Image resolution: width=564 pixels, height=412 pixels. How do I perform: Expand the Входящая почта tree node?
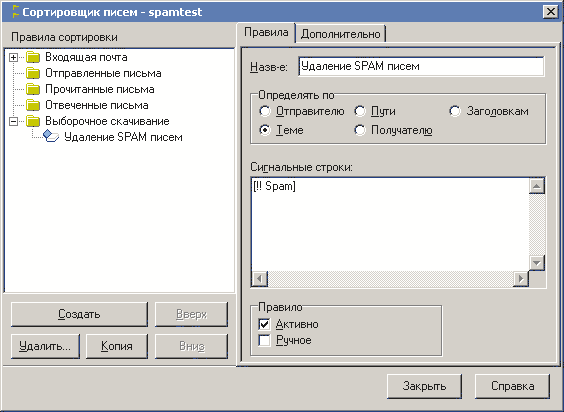click(x=13, y=57)
